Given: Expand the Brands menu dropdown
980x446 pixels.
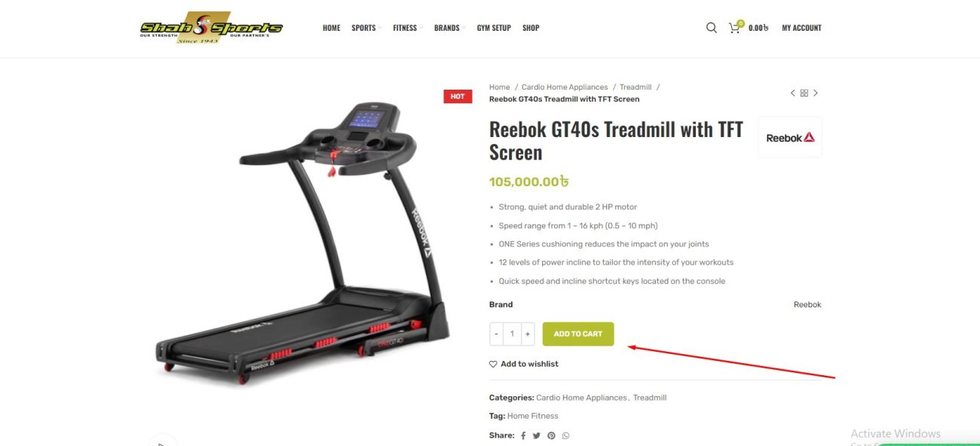Looking at the screenshot, I should tap(449, 28).
